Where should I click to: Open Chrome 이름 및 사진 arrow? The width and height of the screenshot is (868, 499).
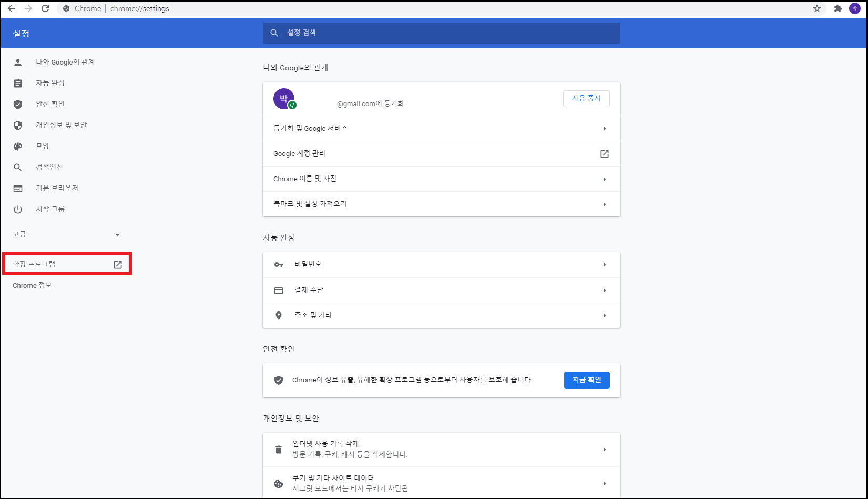(x=605, y=179)
